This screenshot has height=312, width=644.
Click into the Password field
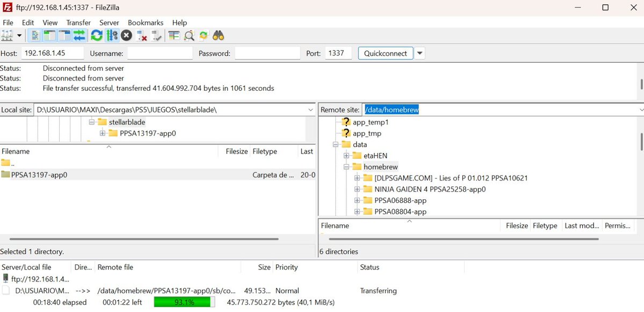(267, 53)
